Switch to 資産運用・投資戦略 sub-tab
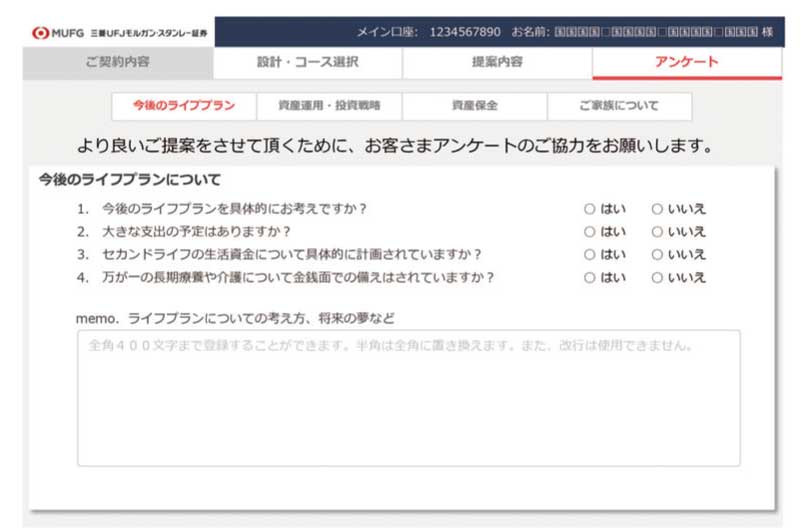This screenshot has height=529, width=804. pyautogui.click(x=330, y=106)
